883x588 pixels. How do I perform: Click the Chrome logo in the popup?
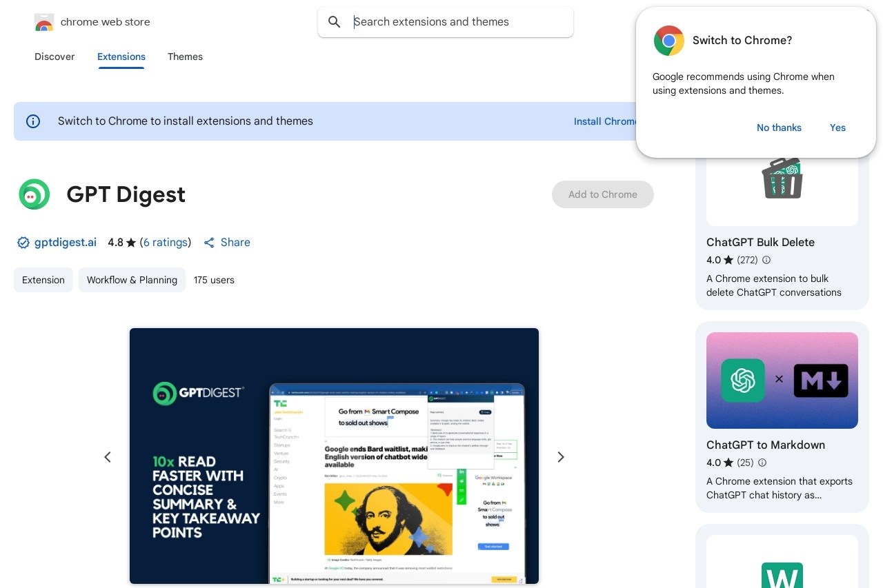(x=669, y=41)
